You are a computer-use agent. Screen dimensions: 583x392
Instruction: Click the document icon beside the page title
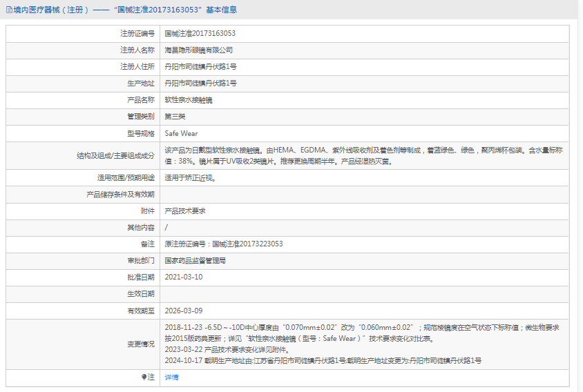(9, 10)
